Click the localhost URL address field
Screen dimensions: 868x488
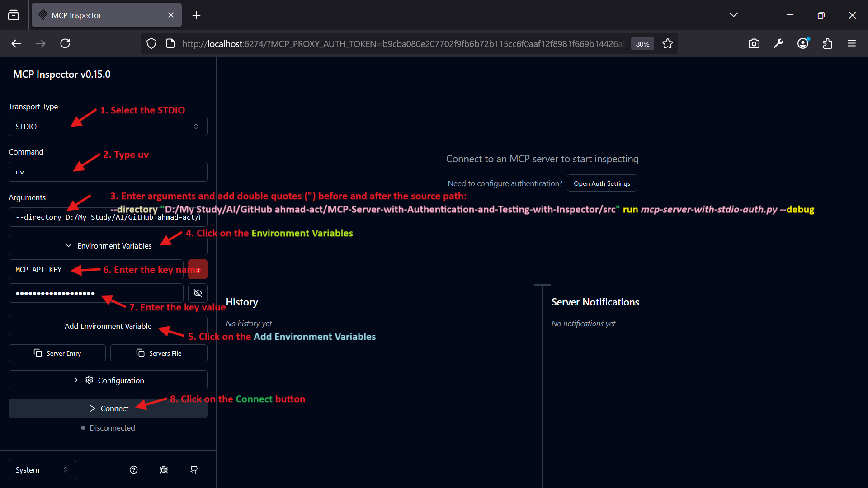click(x=403, y=44)
